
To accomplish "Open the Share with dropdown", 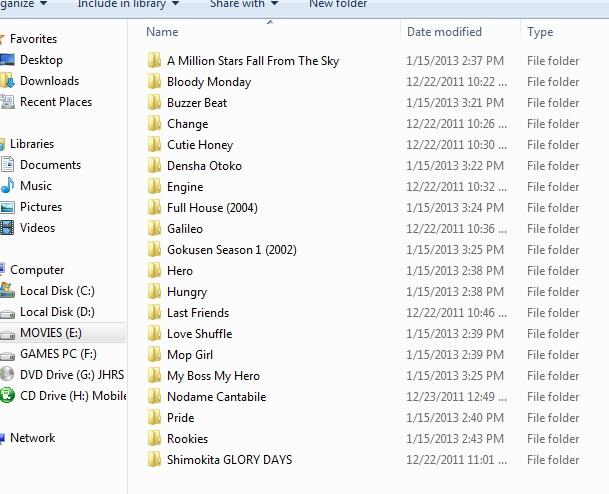I will pyautogui.click(x=244, y=4).
